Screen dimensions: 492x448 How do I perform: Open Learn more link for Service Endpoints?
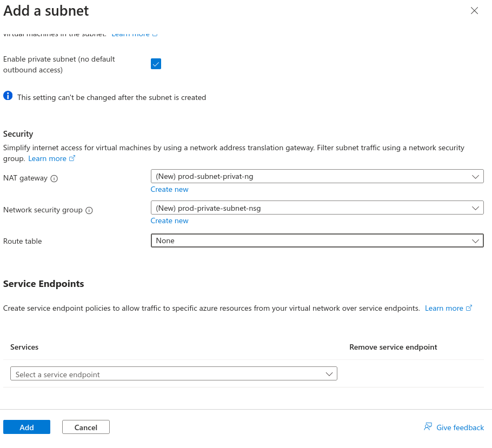(443, 308)
